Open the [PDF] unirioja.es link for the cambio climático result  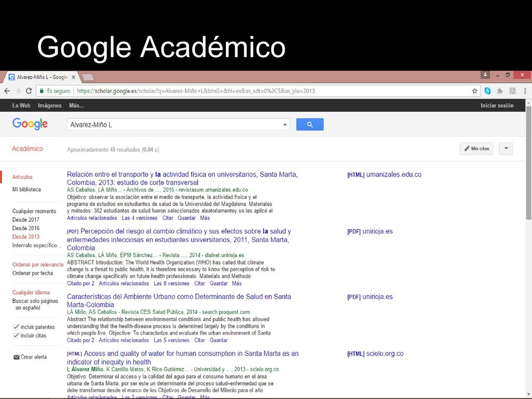[x=370, y=231]
